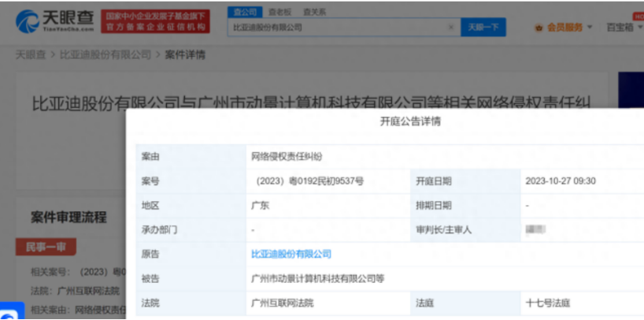Select the 查公司 search tab
The image size is (644, 320).
(x=245, y=12)
